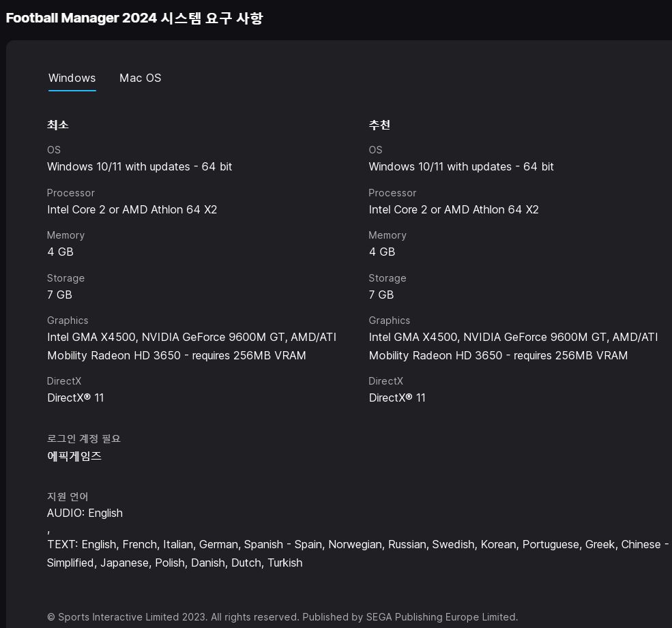Click the Graphics label under 최소
This screenshot has height=628, width=672.
click(68, 320)
